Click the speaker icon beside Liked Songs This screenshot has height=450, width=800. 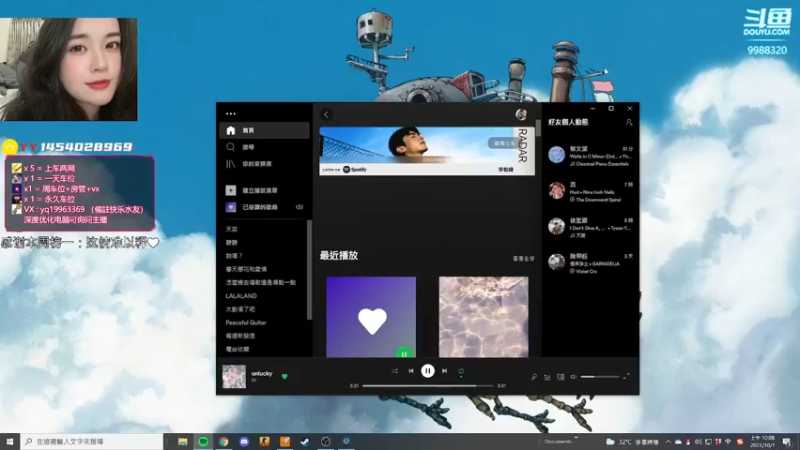coord(299,207)
